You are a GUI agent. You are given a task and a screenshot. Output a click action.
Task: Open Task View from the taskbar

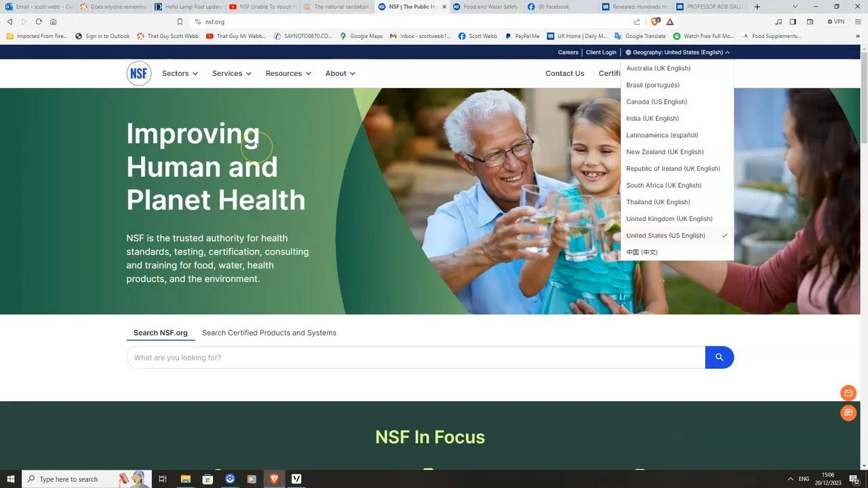(162, 479)
